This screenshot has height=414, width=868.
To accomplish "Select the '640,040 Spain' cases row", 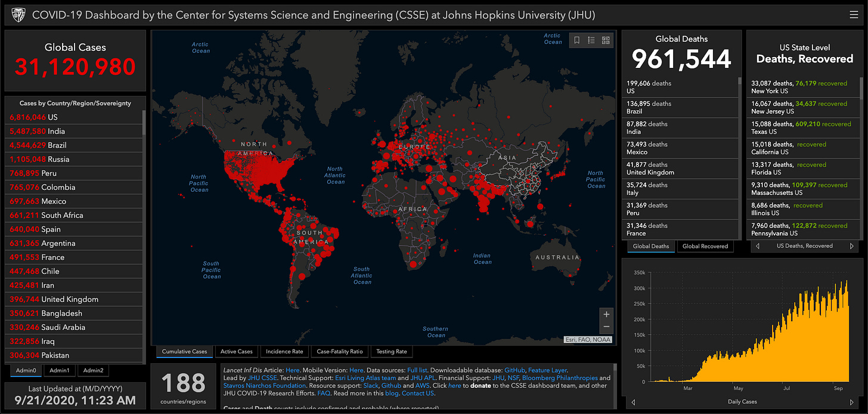I will (74, 229).
